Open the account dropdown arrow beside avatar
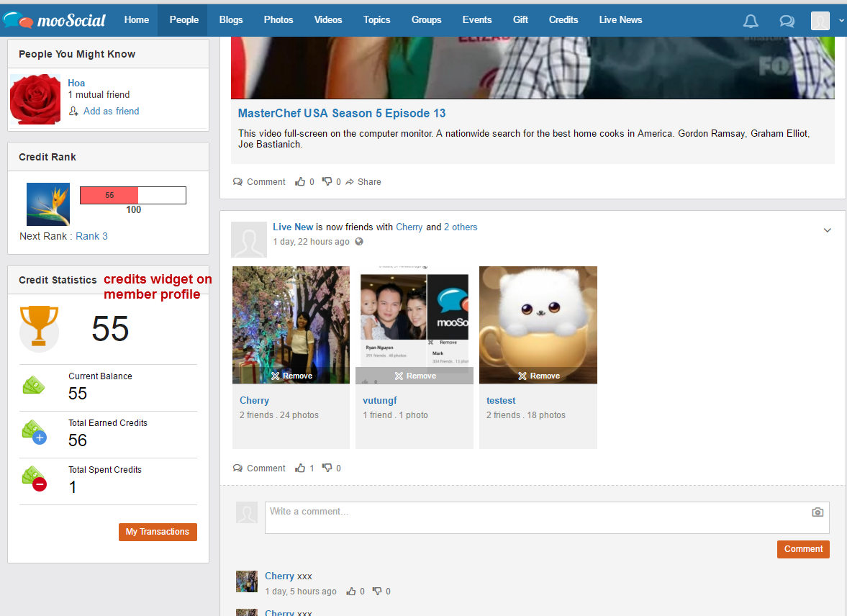Image resolution: width=847 pixels, height=616 pixels. [841, 21]
